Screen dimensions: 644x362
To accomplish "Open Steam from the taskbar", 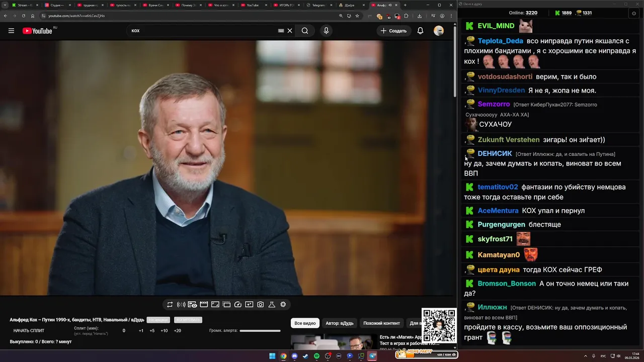I will pos(305,356).
